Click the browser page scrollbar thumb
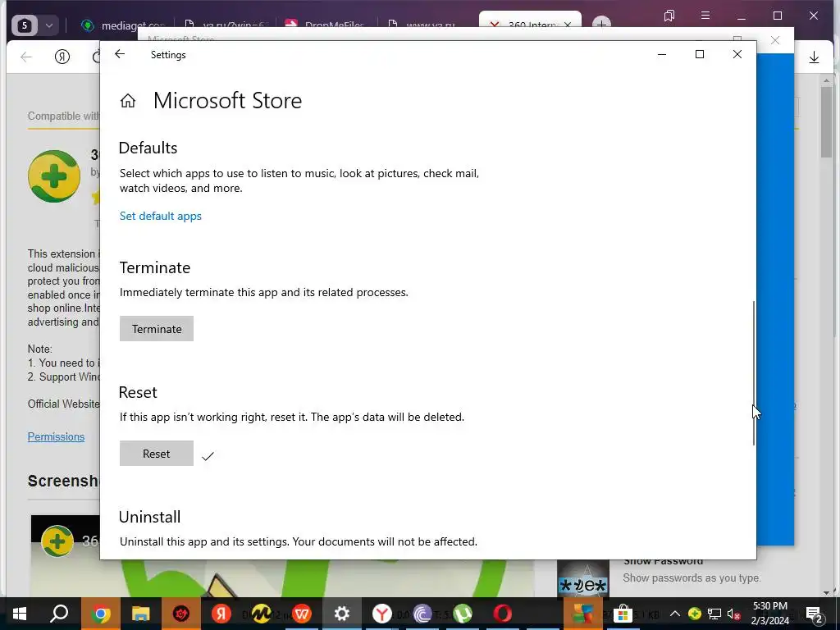 click(x=826, y=122)
